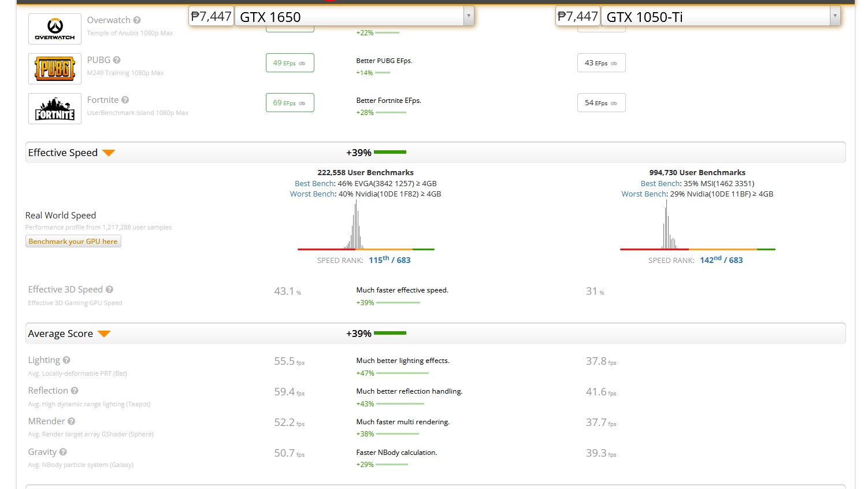Click the GTX 1050-Ti speed distribution histogram
868x489 pixels.
(x=698, y=225)
